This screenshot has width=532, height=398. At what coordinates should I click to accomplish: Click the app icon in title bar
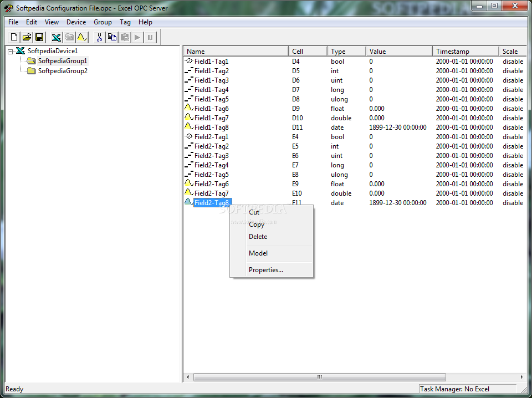[x=9, y=8]
